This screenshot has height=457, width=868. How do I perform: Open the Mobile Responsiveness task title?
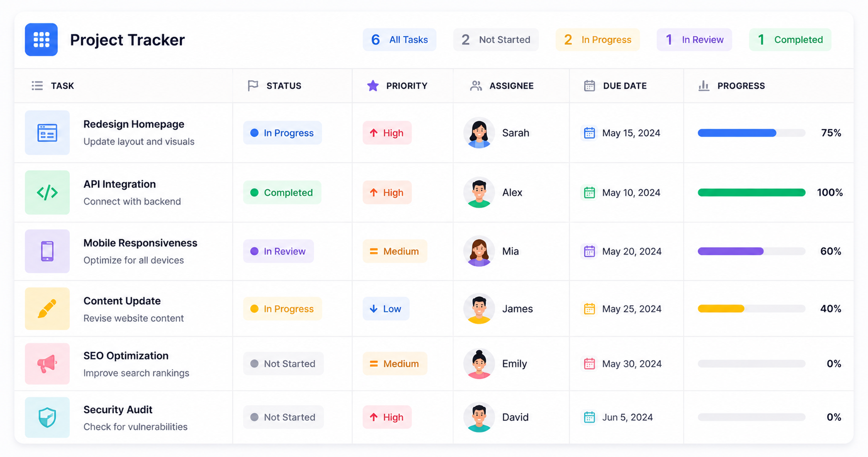point(140,243)
